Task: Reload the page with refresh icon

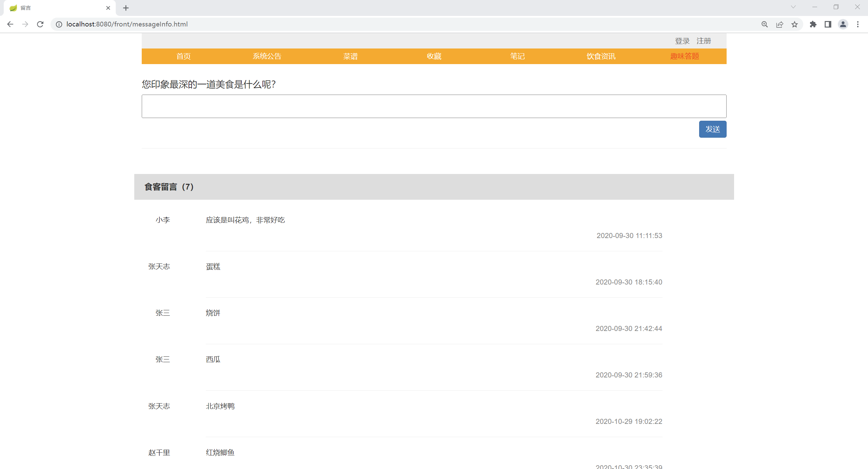Action: pos(40,24)
